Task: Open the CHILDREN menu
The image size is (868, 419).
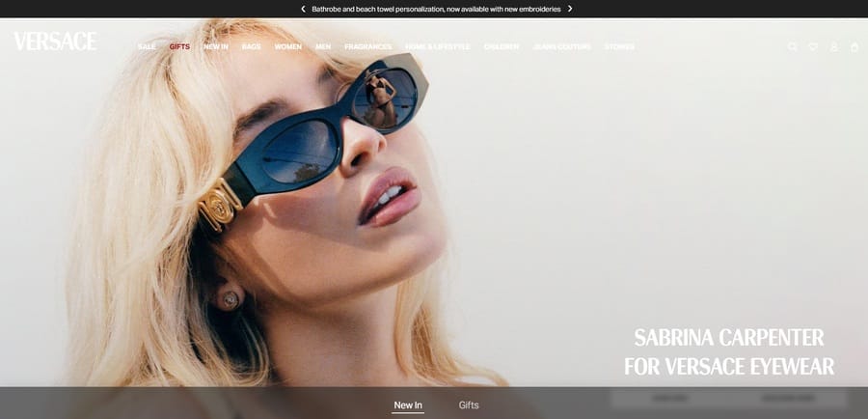Action: click(502, 47)
